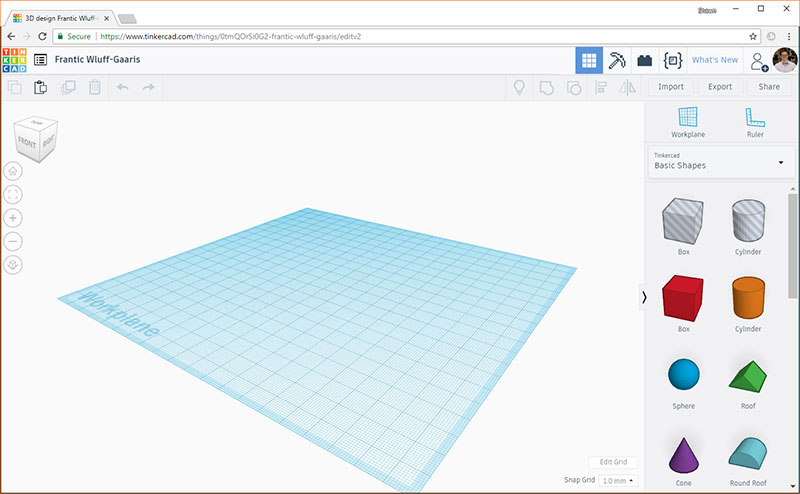This screenshot has width=800, height=494.
Task: Open the Snap Grid size dropdown
Action: (x=618, y=481)
